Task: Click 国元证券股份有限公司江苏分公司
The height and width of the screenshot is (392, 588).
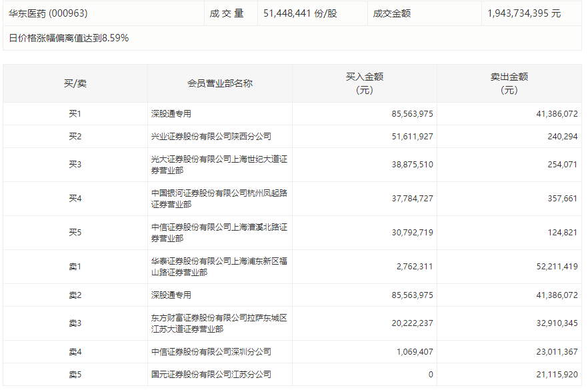Action: click(211, 374)
